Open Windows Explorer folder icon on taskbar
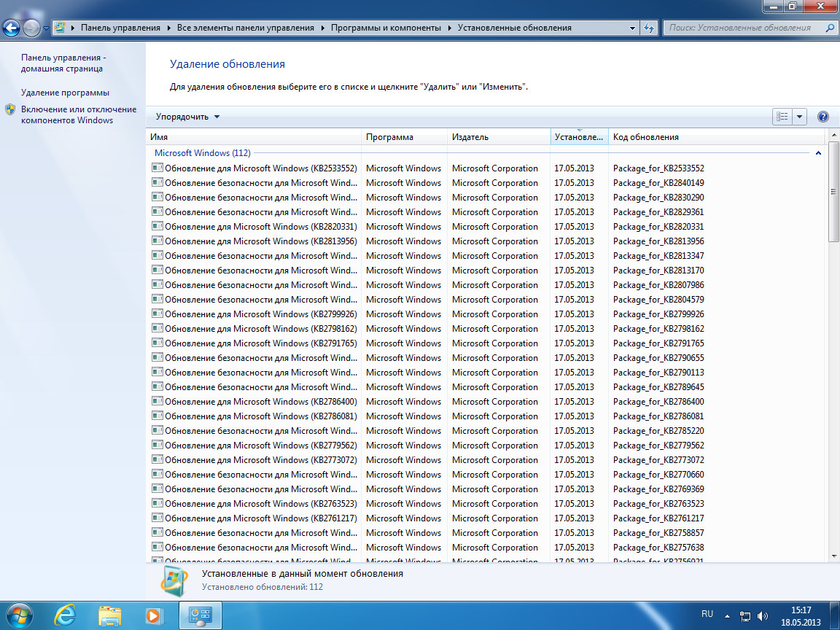Image resolution: width=840 pixels, height=630 pixels. tap(110, 615)
